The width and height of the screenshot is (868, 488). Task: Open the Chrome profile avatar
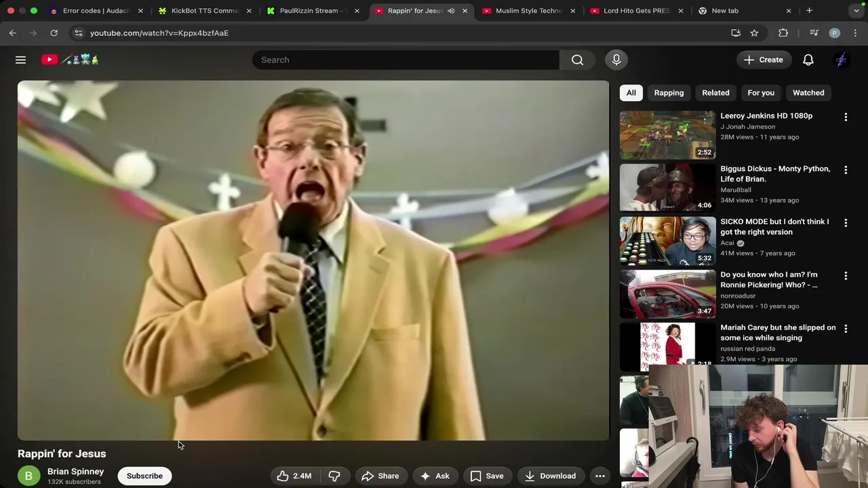click(x=835, y=33)
